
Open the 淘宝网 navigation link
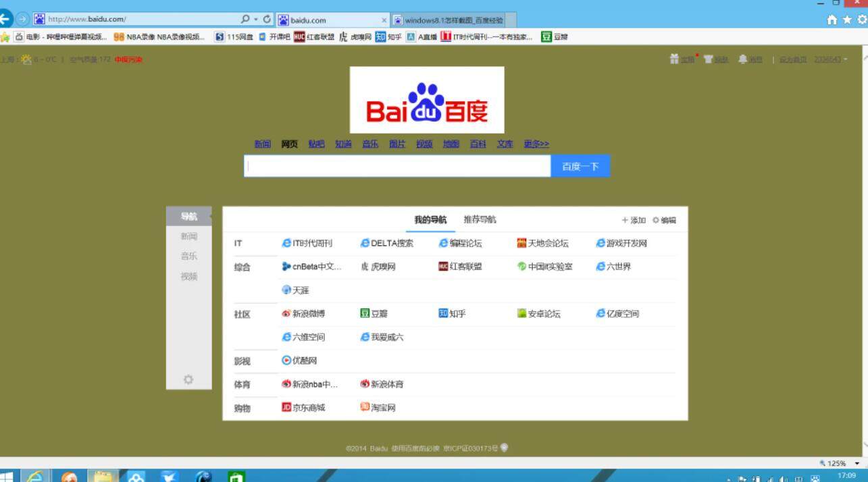(x=378, y=408)
